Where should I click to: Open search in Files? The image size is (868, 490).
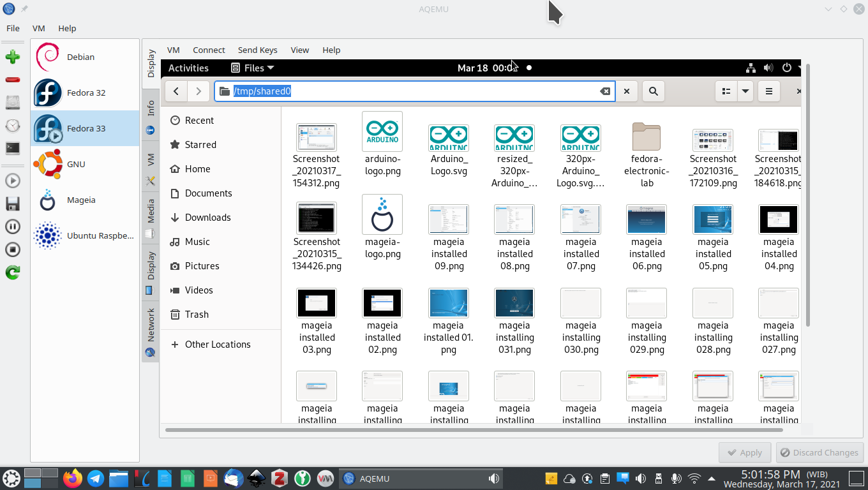point(654,91)
